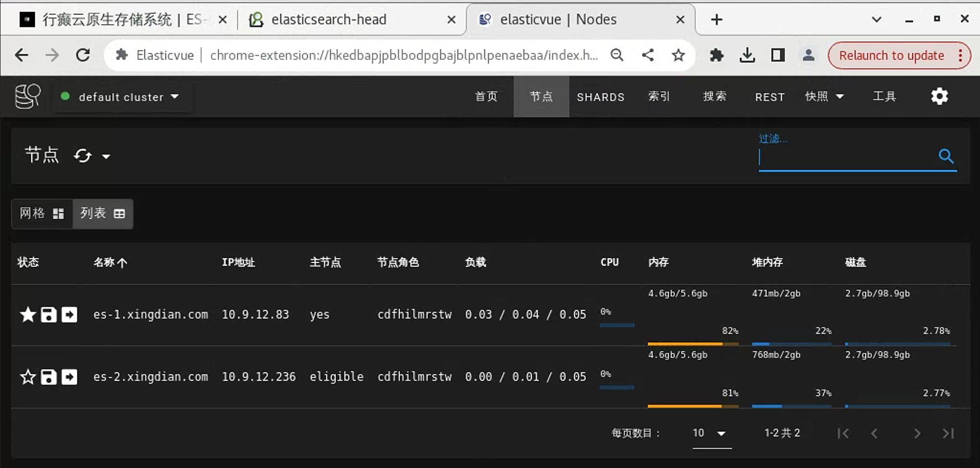The image size is (980, 468).
Task: Click node name es-1.xingdian.com
Action: point(150,315)
